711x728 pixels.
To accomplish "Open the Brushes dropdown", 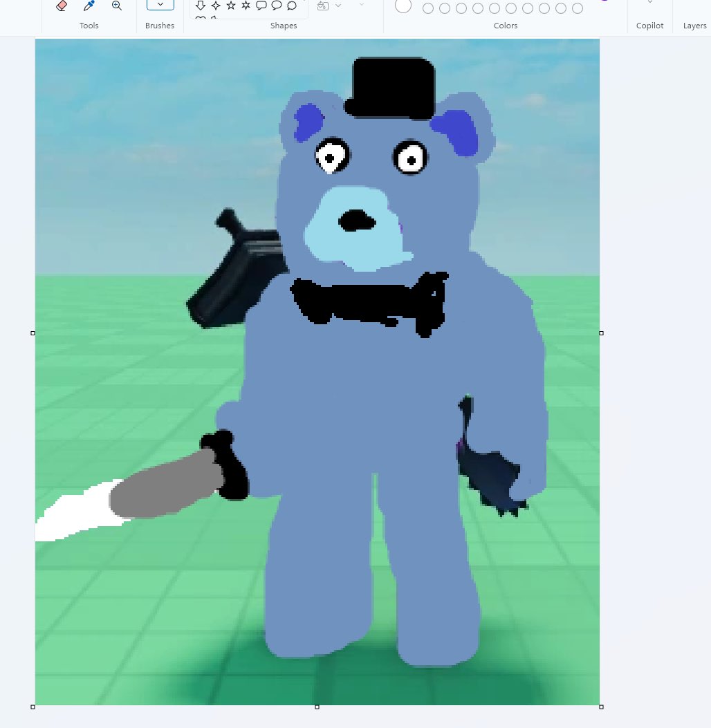I will point(160,5).
